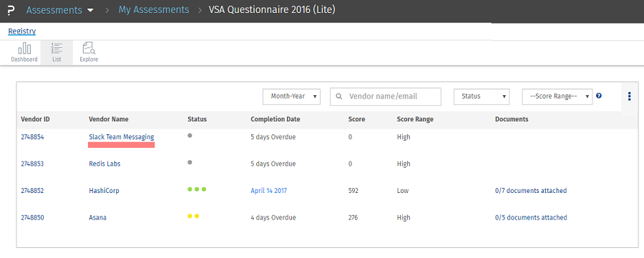Image resolution: width=644 pixels, height=258 pixels.
Task: Click the April 14 2017 completion date
Action: [x=269, y=191]
